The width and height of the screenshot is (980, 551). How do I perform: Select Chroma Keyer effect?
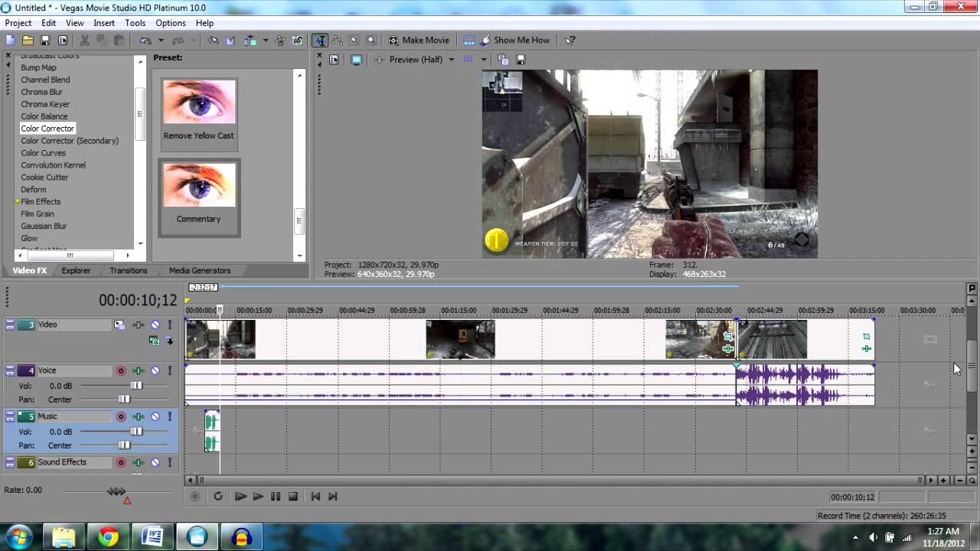tap(45, 104)
